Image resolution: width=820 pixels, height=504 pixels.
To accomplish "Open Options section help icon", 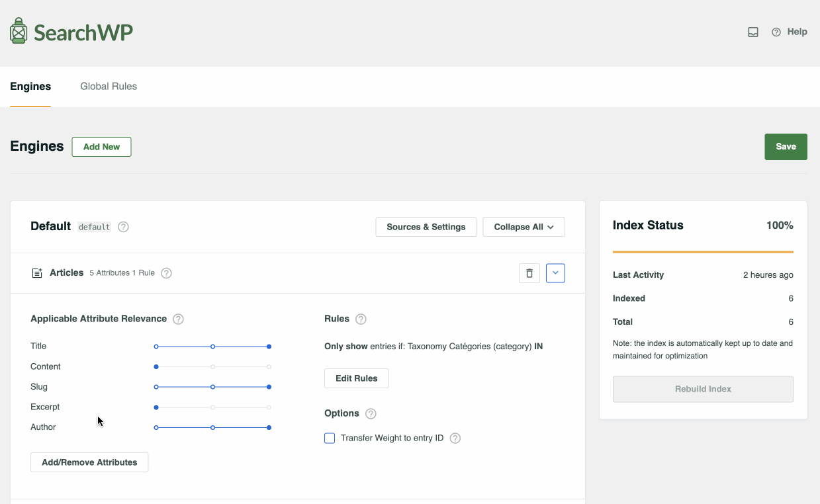I will coord(371,413).
